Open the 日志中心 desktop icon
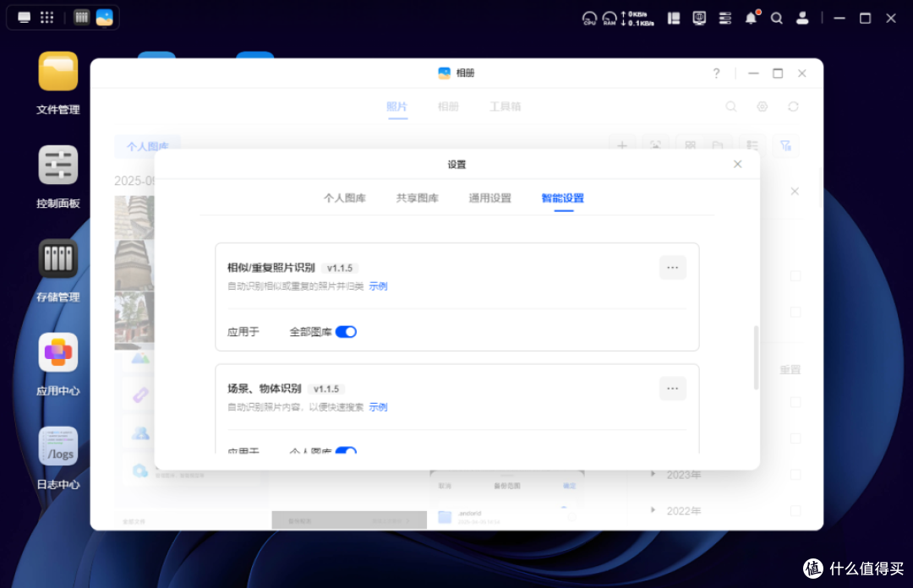913x588 pixels. [57, 446]
